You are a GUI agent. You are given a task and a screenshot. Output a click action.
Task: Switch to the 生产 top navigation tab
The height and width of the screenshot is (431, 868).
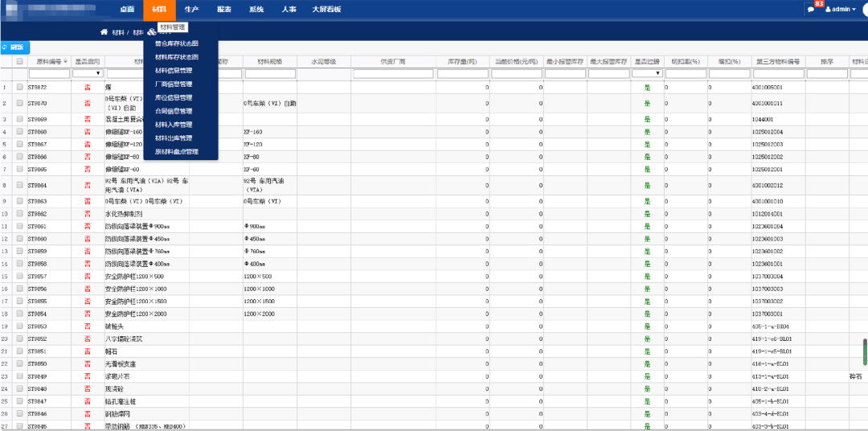point(191,10)
